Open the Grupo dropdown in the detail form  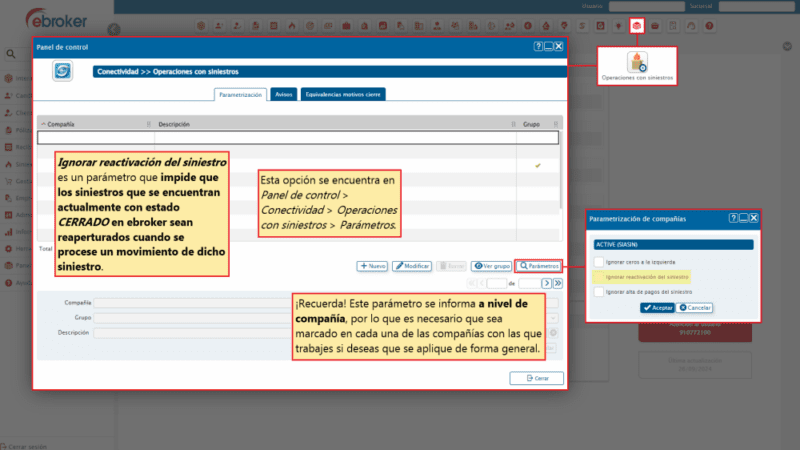coord(553,318)
